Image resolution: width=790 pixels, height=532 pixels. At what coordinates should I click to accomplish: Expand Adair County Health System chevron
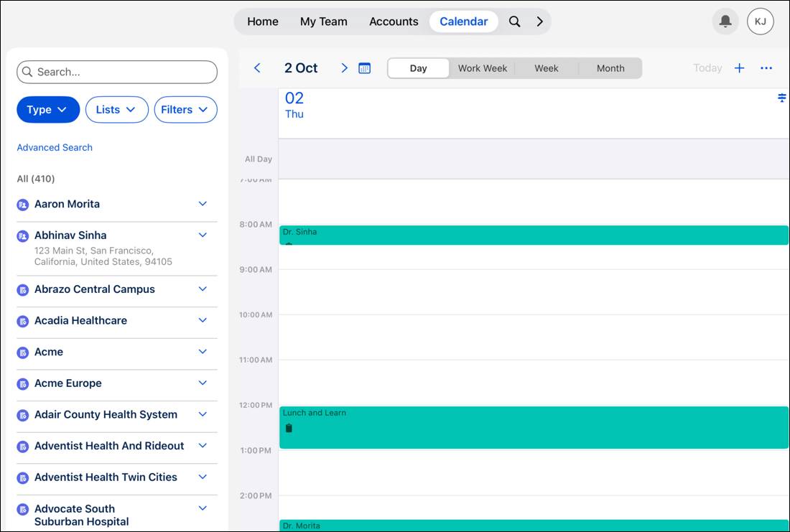tap(203, 414)
